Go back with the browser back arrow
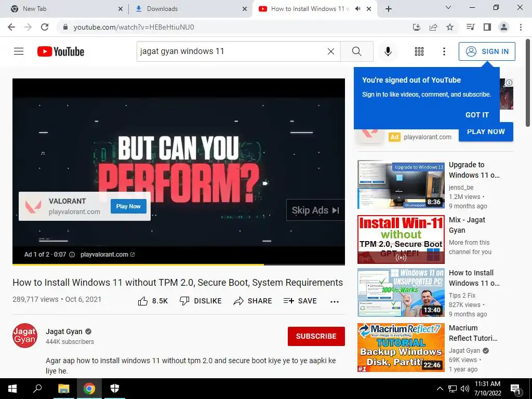The width and height of the screenshot is (532, 399). 11,27
